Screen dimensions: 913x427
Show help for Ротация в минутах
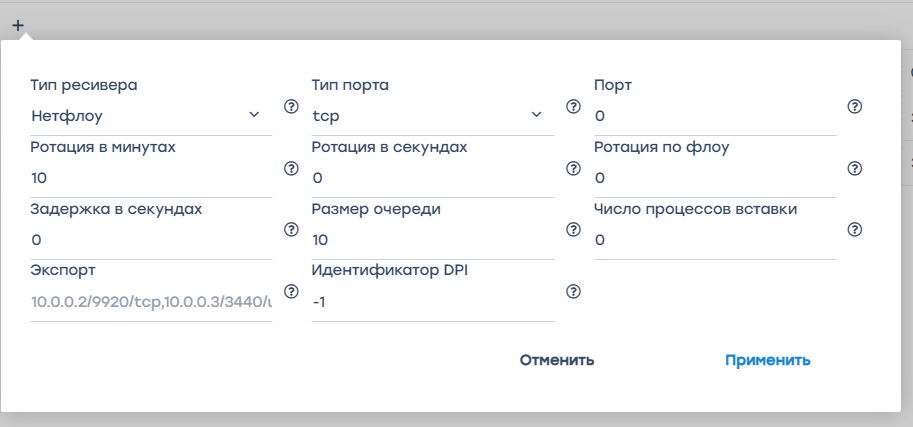click(292, 168)
